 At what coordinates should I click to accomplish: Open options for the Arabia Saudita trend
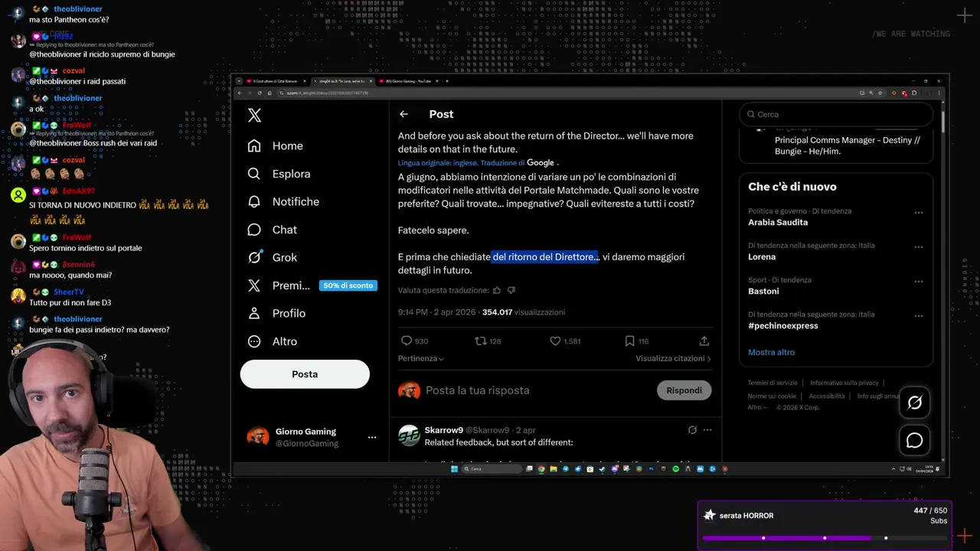click(919, 213)
